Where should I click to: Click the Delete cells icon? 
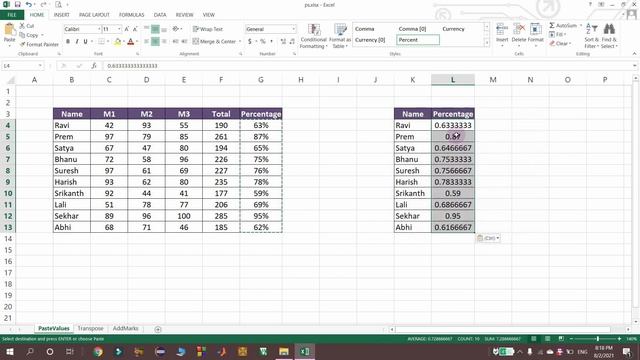(x=519, y=30)
